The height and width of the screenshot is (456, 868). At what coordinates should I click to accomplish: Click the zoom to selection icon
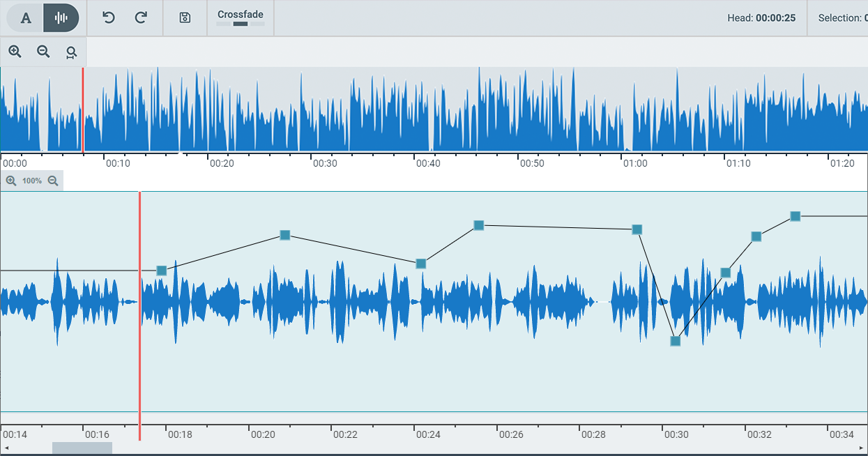point(71,52)
